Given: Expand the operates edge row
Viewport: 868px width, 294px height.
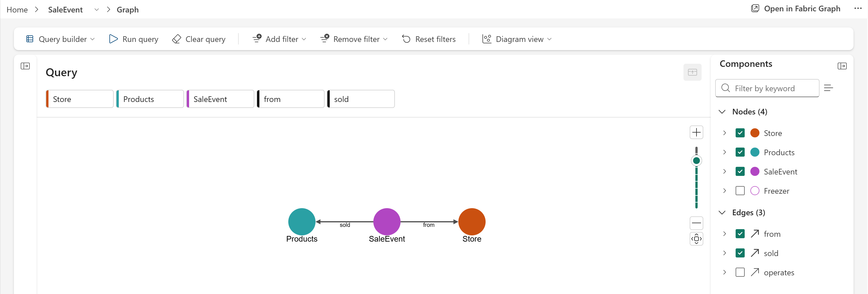Looking at the screenshot, I should pyautogui.click(x=725, y=272).
